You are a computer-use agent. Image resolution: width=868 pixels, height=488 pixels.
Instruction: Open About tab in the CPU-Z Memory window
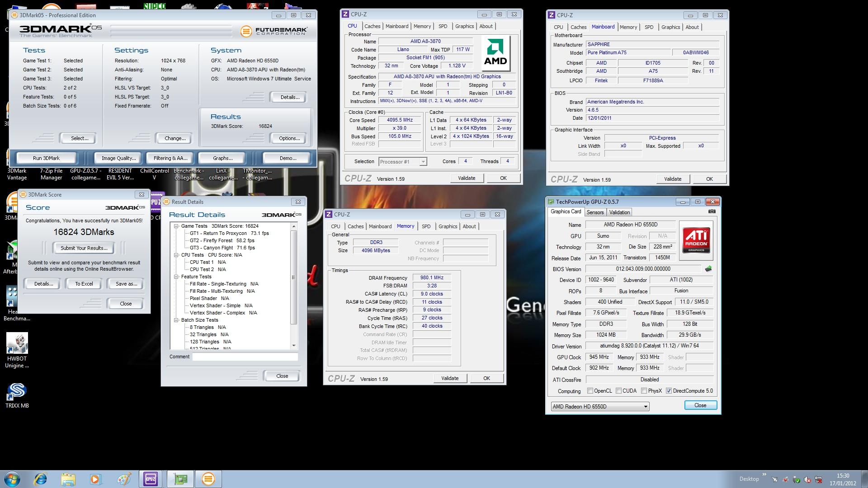click(469, 226)
